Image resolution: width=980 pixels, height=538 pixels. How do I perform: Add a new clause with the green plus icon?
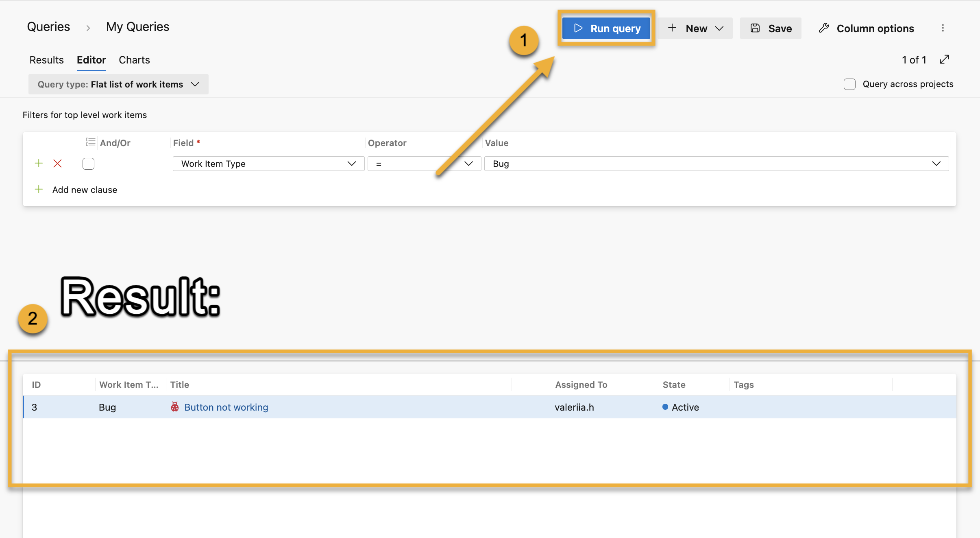tap(39, 163)
